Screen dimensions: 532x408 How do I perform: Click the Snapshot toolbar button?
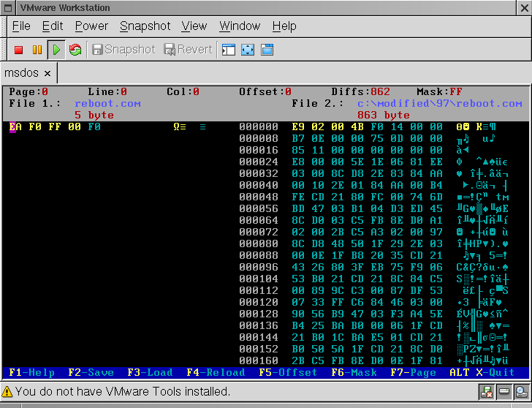[x=123, y=50]
